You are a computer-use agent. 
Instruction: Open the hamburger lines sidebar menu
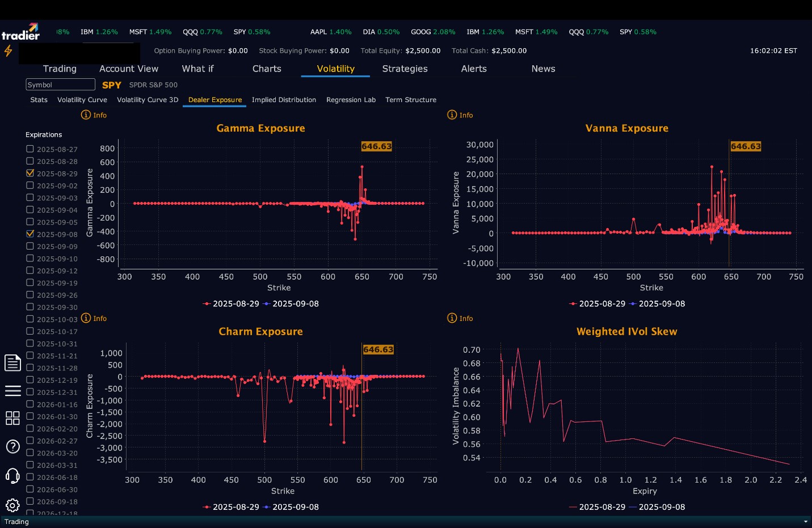point(12,391)
